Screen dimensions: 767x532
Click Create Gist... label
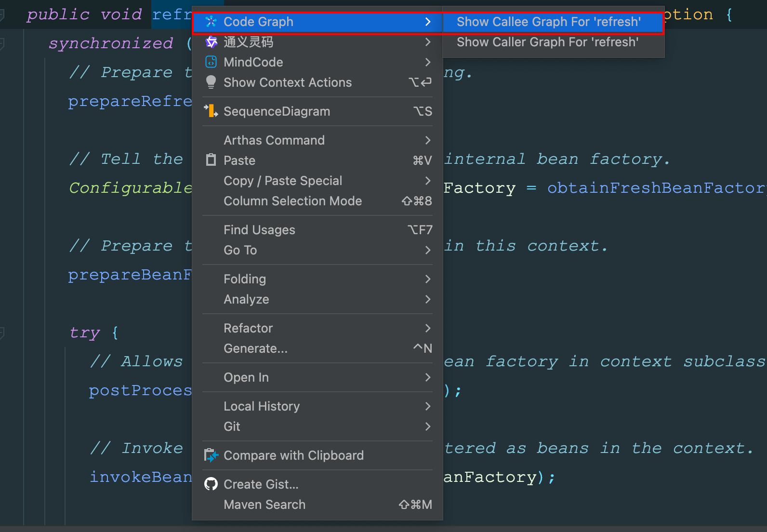click(x=261, y=484)
